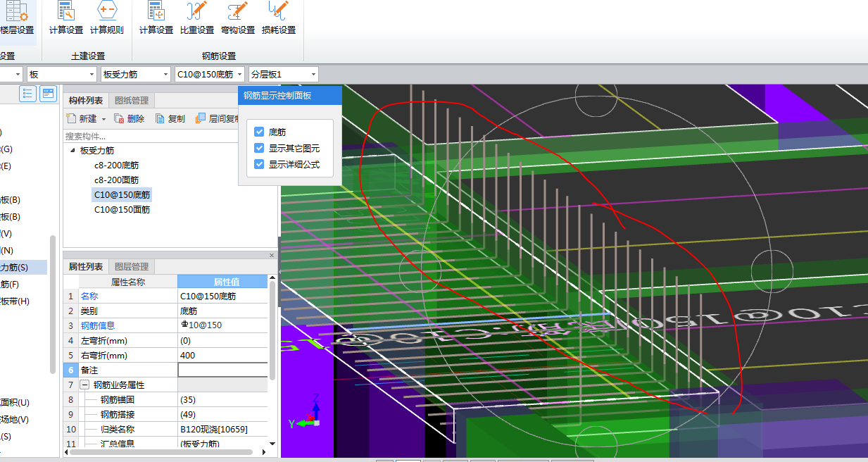The image size is (868, 462).
Task: Click 钢筋搭接 value (49) cell
Action: point(222,414)
